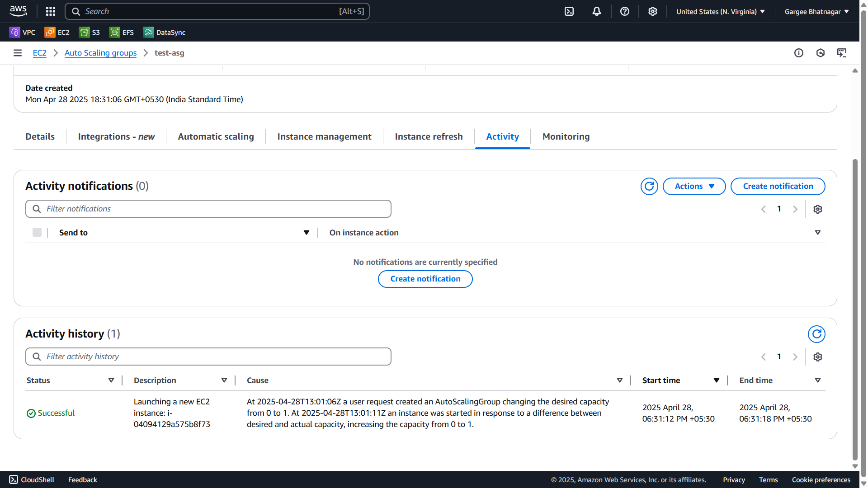Image resolution: width=868 pixels, height=488 pixels.
Task: Click the CloudShell icon in footer
Action: [x=14, y=479]
